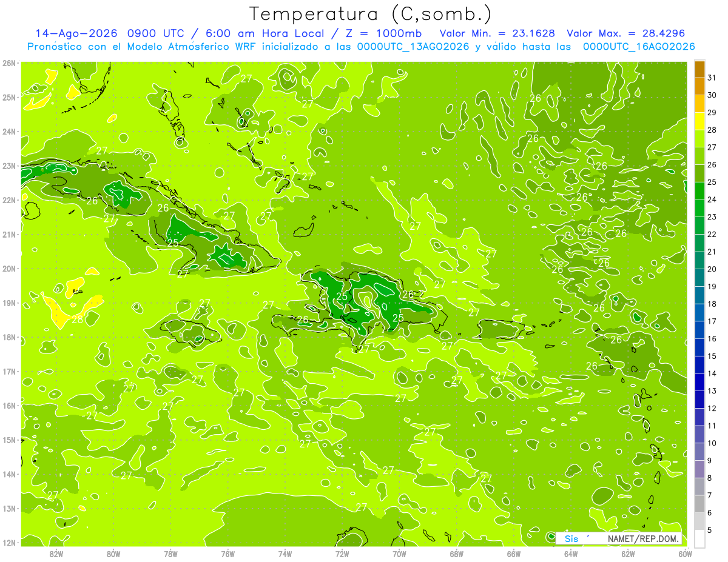728x562 pixels.
Task: Click the colorbar value label 5
Action: (710, 530)
